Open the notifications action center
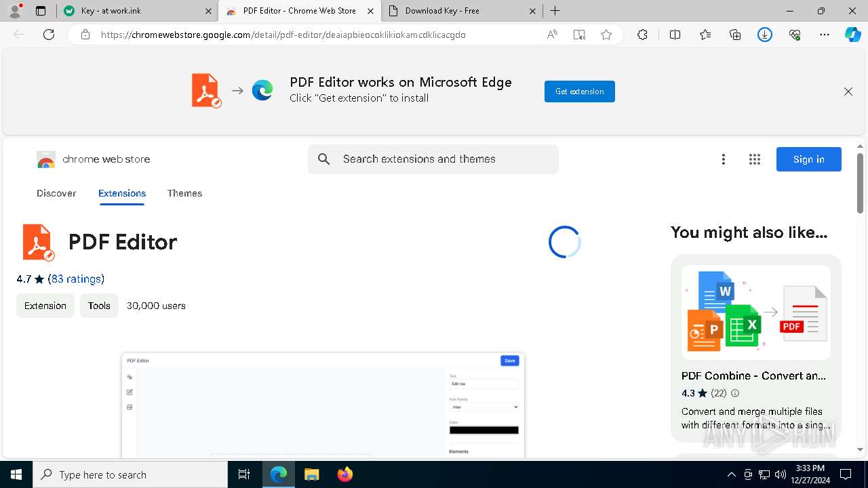This screenshot has width=868, height=488. (x=846, y=474)
